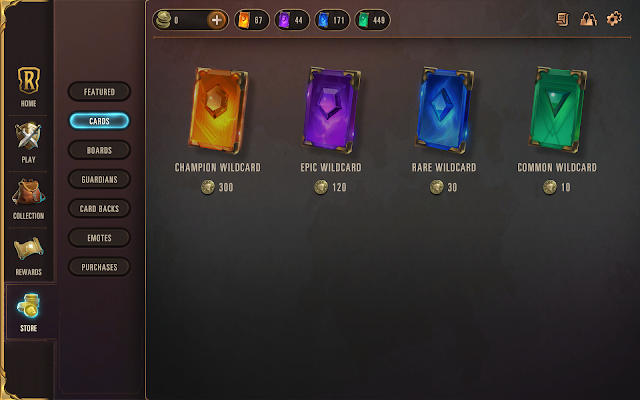The width and height of the screenshot is (640, 400).
Task: View Purchases history
Action: (99, 267)
